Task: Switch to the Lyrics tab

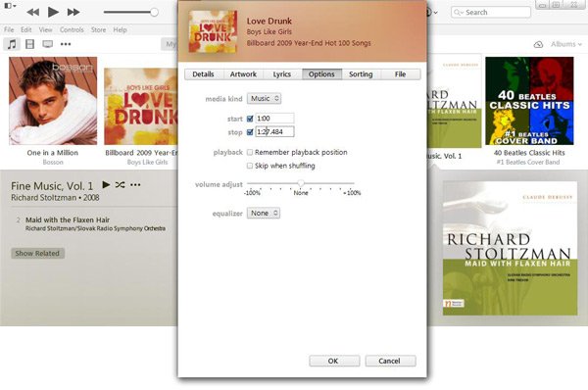Action: 282,74
